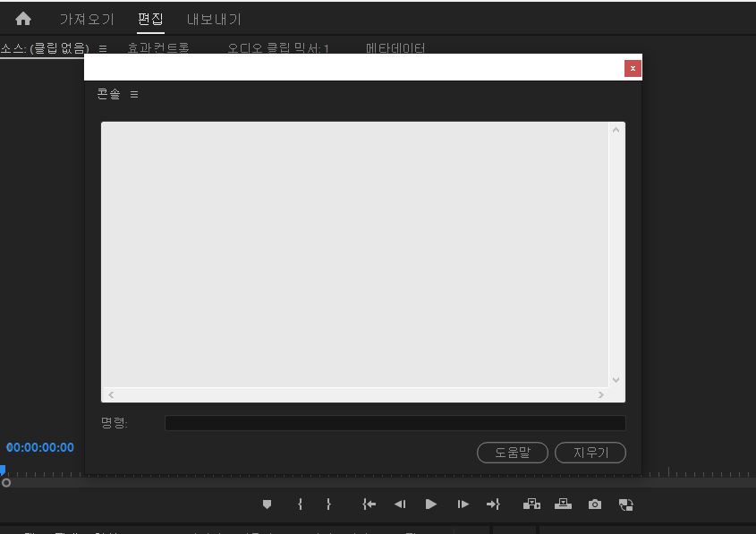Click the console scroll left arrow

pyautogui.click(x=111, y=394)
